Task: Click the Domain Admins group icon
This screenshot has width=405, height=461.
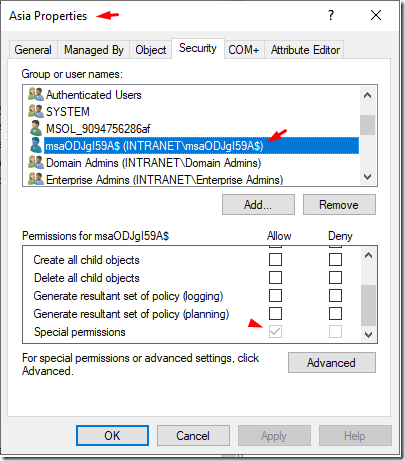Action: [36, 162]
